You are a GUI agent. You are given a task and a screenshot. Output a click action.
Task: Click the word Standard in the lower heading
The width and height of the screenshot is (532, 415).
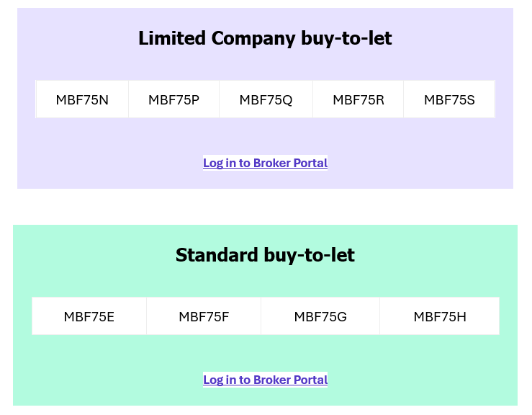[x=217, y=255]
